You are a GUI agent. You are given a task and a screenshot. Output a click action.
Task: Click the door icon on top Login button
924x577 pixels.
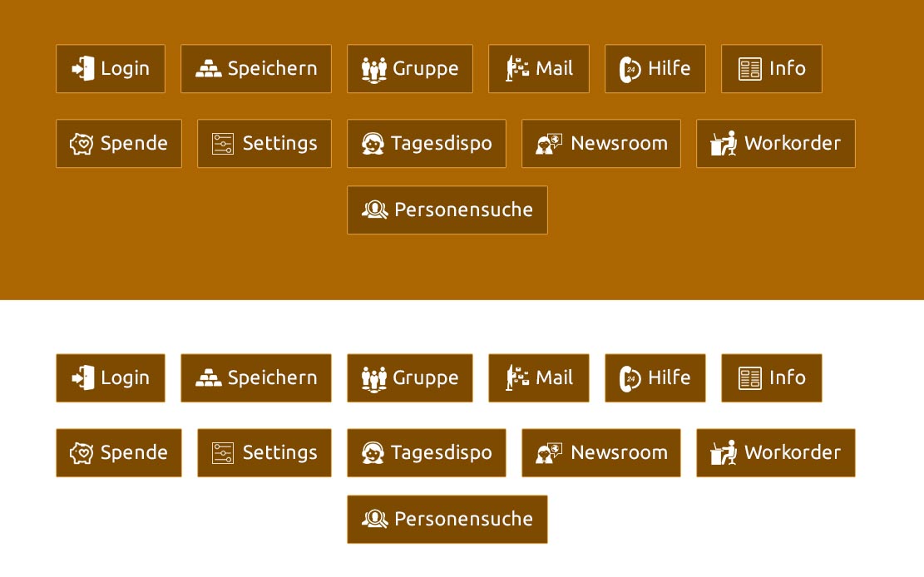(x=83, y=68)
